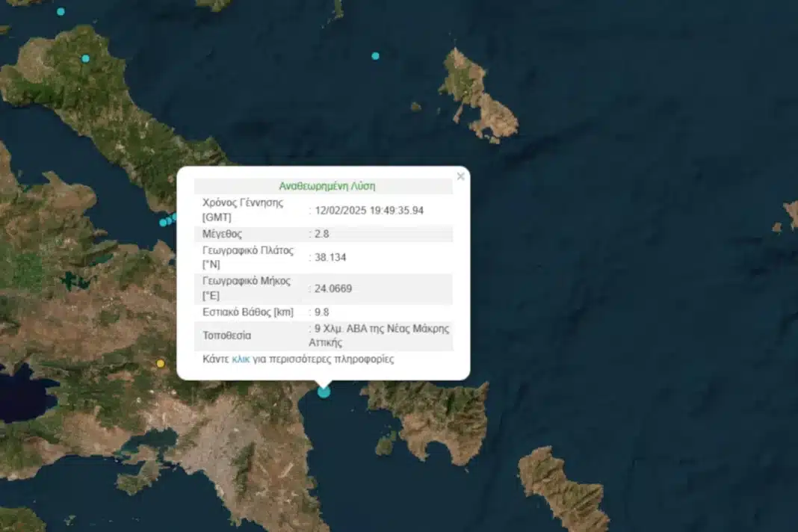Click the teal marker in the sea near Skyros
The height and width of the screenshot is (532, 798).
(375, 56)
